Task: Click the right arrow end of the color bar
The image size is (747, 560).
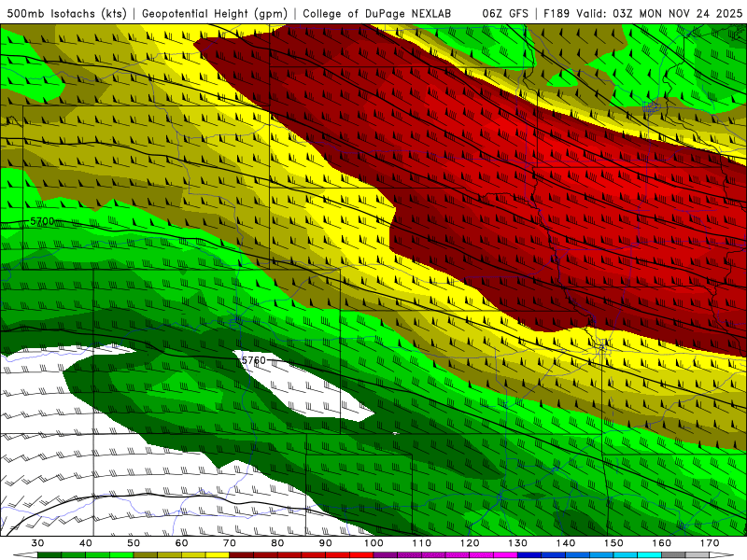Action: pyautogui.click(x=722, y=555)
